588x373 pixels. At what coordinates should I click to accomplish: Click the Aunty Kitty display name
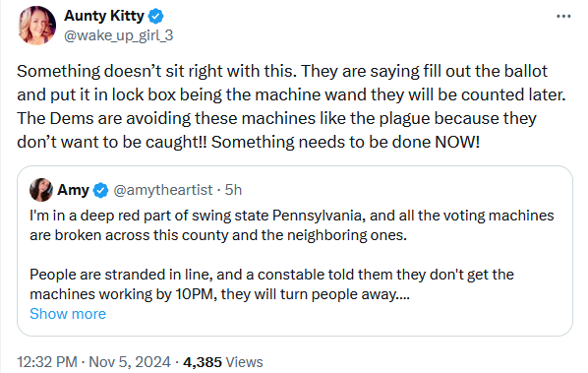pos(104,16)
